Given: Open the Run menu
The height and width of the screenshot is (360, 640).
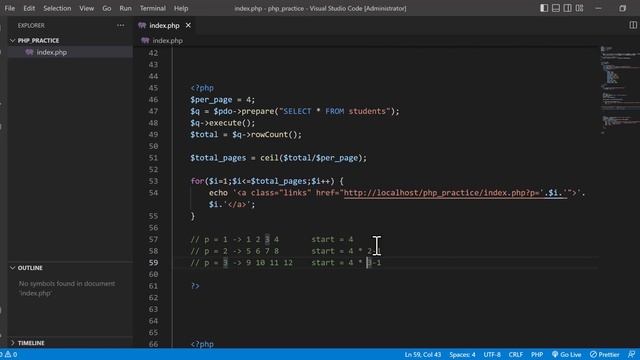Looking at the screenshot, I should point(125,8).
